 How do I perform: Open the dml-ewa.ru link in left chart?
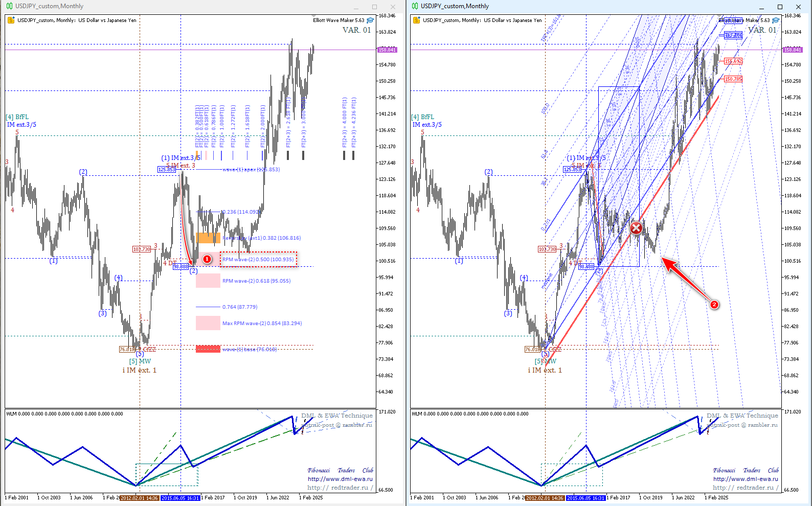point(340,479)
